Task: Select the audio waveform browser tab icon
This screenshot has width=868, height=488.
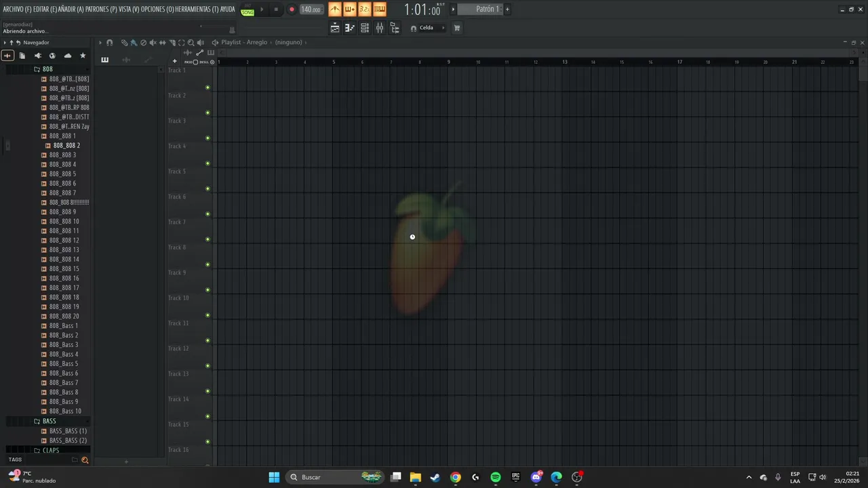Action: point(7,56)
